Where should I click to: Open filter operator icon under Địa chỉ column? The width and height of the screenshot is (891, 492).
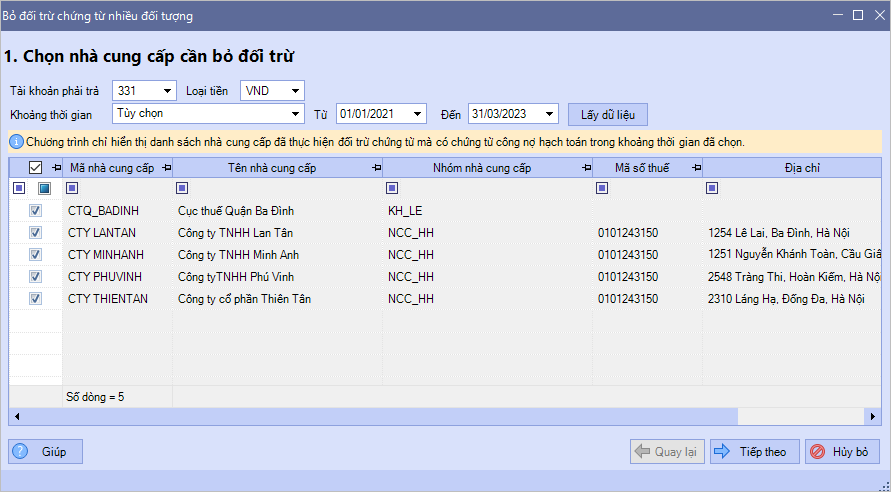711,188
